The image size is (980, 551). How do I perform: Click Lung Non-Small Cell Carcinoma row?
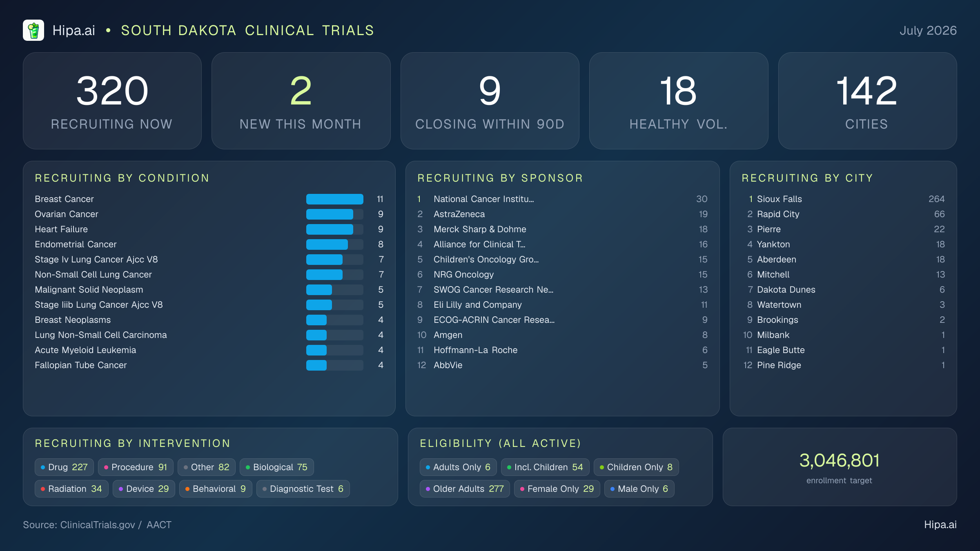coord(209,335)
